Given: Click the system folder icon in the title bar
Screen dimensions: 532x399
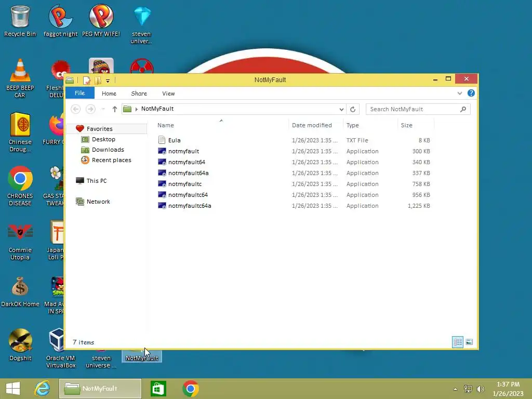Looking at the screenshot, I should pos(70,81).
